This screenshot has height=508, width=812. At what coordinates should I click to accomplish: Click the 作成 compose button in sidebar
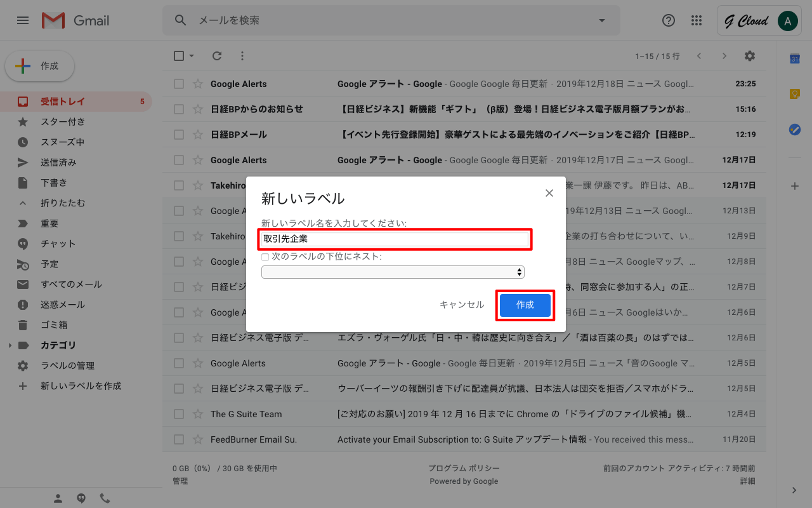coord(40,66)
